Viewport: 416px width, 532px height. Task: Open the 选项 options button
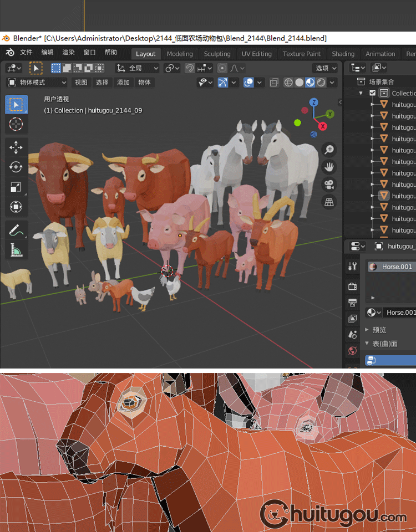click(x=326, y=68)
